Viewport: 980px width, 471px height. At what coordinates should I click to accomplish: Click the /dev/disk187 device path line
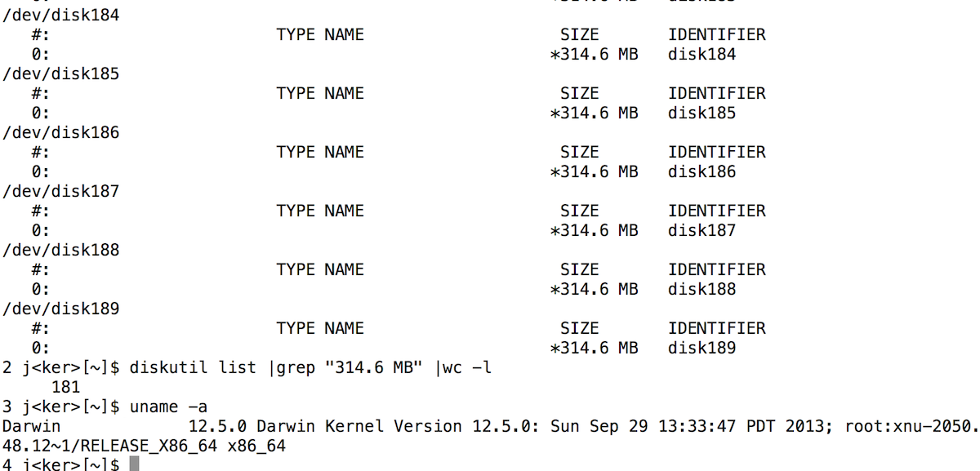coord(61,191)
